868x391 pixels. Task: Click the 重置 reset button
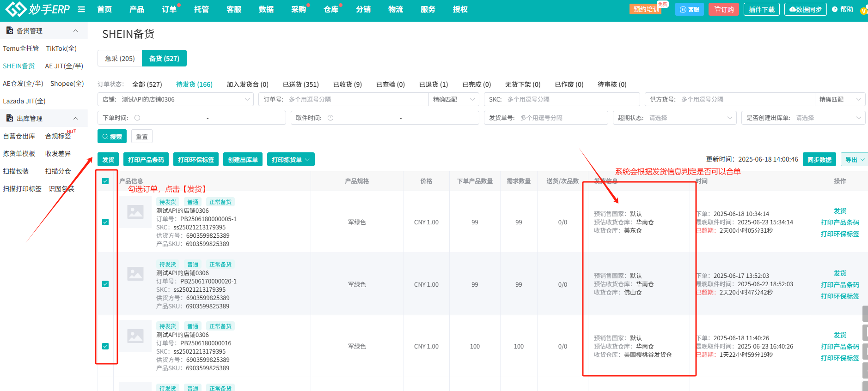point(142,136)
